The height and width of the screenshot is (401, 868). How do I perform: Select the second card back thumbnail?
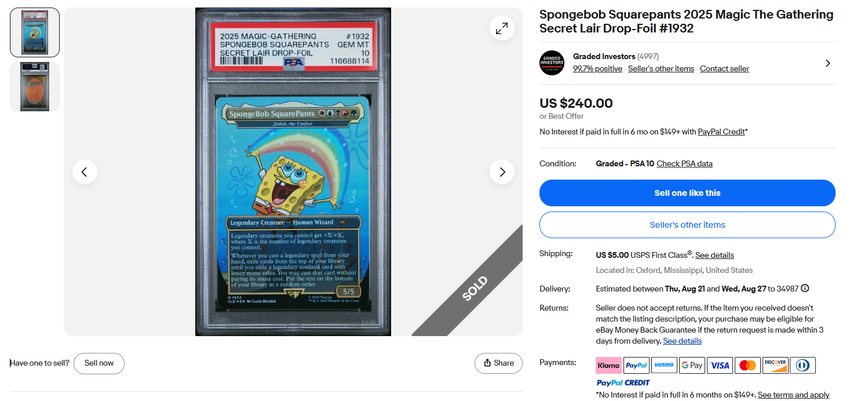point(35,86)
